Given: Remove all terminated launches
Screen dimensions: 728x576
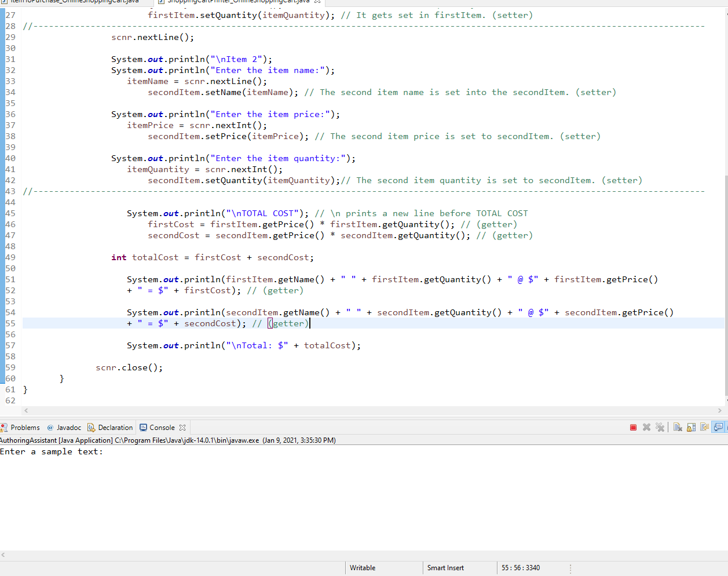Looking at the screenshot, I should 660,427.
